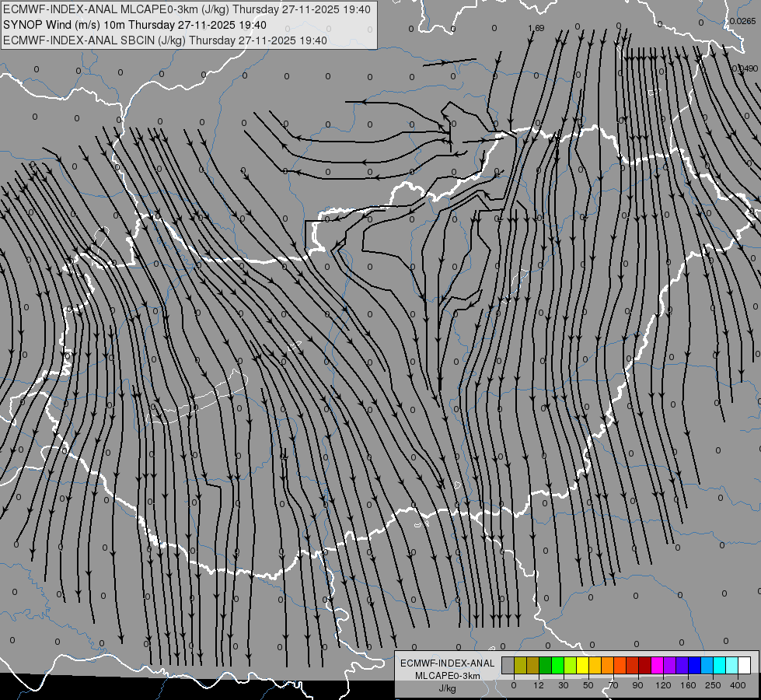This screenshot has width=761, height=700.
Task: Click the 0.0265 data value on map
Action: coord(743,21)
